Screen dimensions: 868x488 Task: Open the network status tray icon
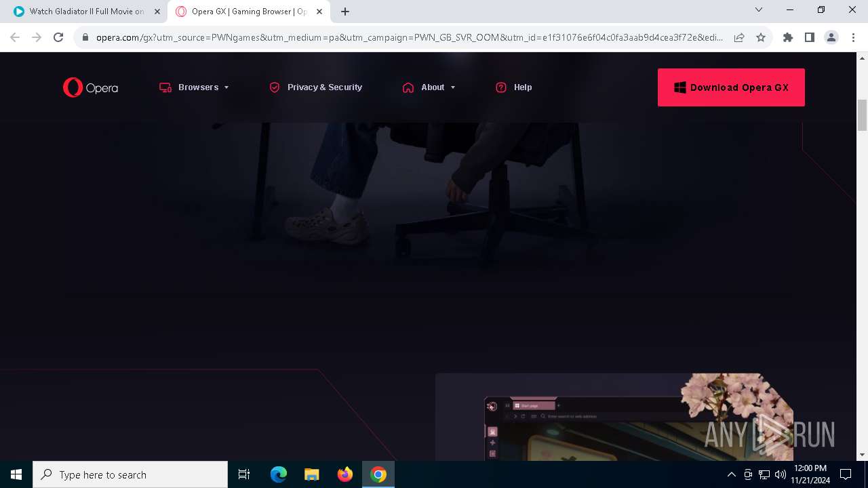point(764,474)
